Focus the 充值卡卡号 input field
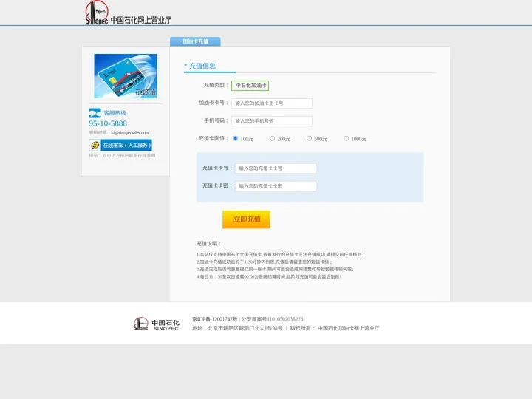Viewport: 532px width, 399px height. click(x=276, y=168)
